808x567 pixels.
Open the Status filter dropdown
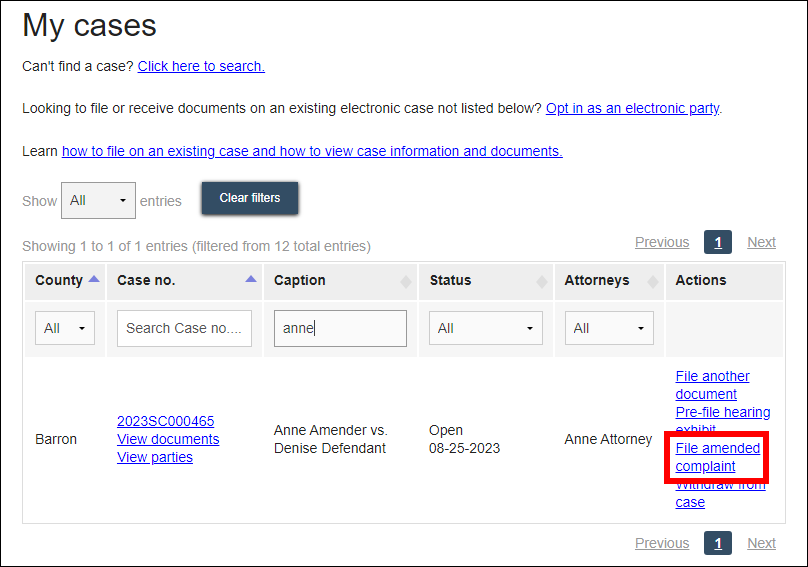click(x=485, y=328)
